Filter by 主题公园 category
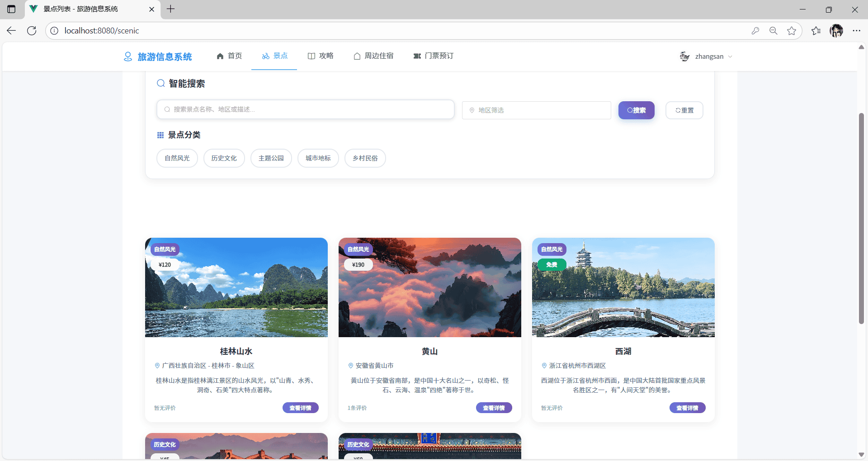 point(271,158)
